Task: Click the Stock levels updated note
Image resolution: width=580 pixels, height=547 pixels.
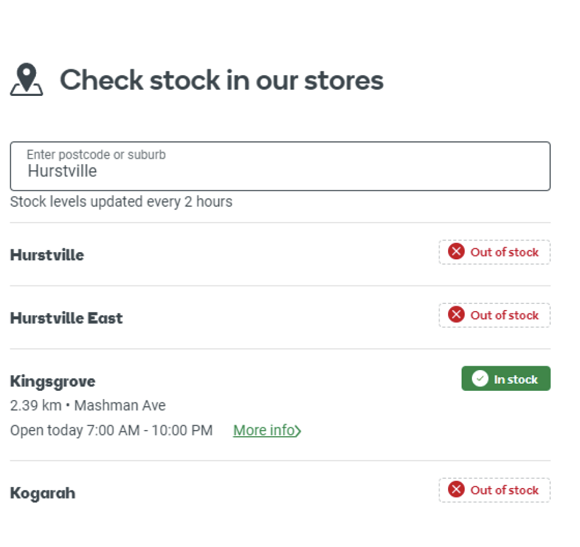Action: 121,202
